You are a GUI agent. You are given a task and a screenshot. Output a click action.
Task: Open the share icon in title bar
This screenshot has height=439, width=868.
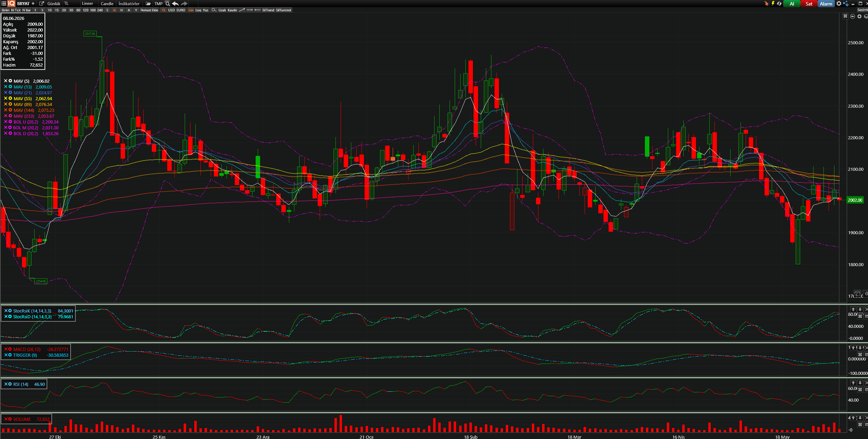(x=846, y=3)
